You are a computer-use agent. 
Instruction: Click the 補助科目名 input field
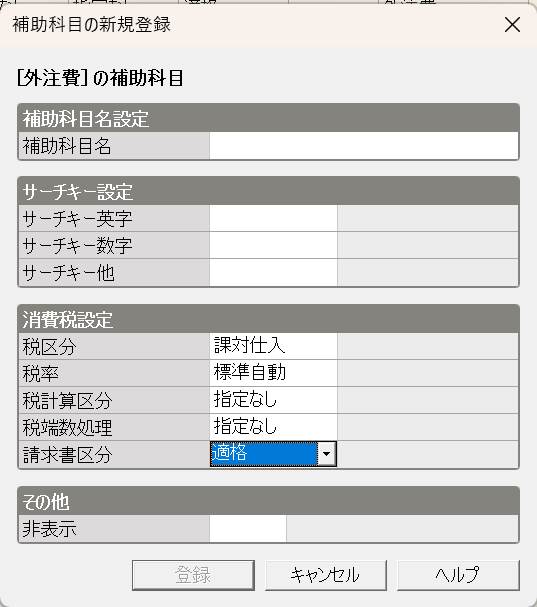(364, 146)
